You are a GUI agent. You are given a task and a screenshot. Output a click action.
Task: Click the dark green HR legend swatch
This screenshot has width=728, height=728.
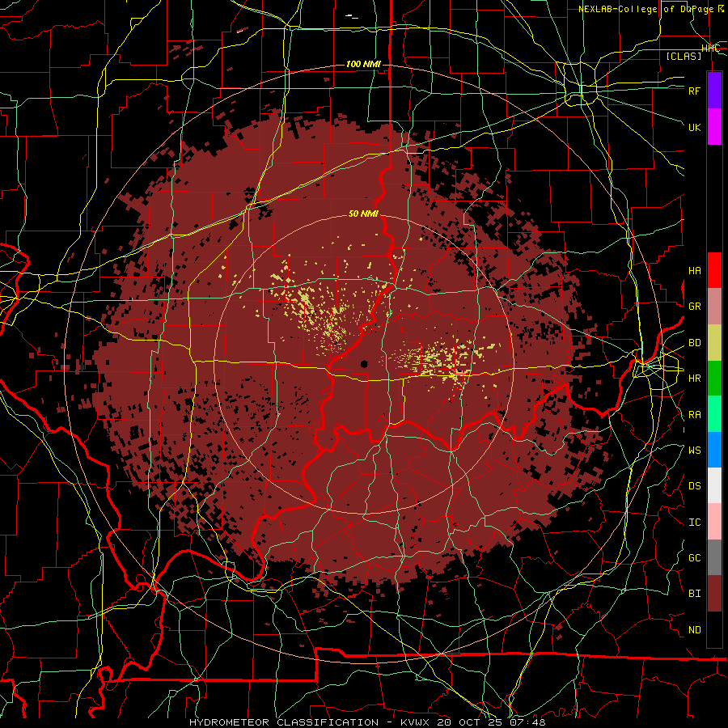(x=714, y=378)
